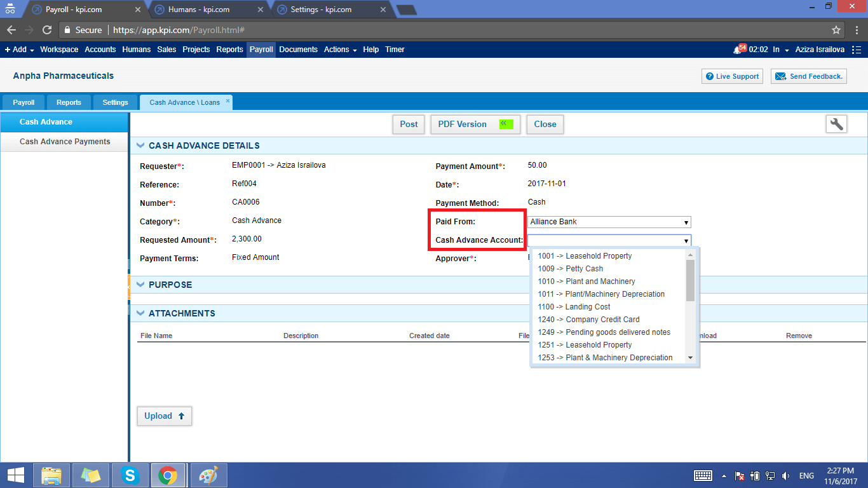Open the Sales menu

pos(166,50)
